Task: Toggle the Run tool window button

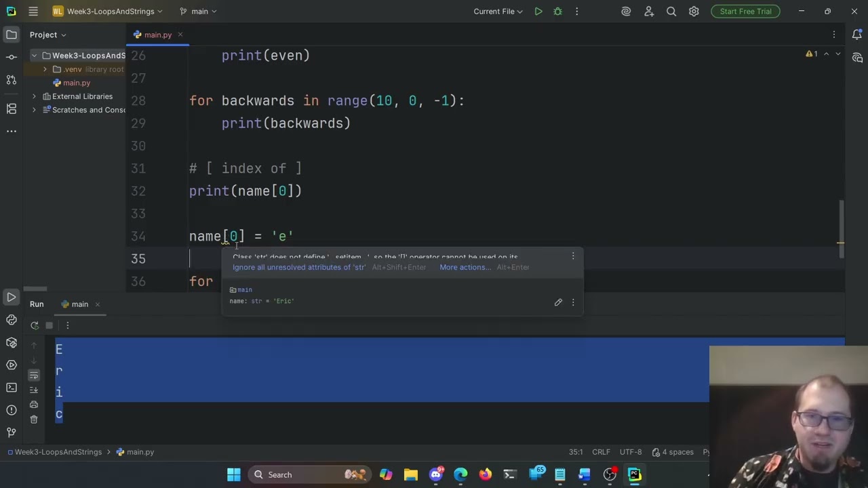Action: 12,297
